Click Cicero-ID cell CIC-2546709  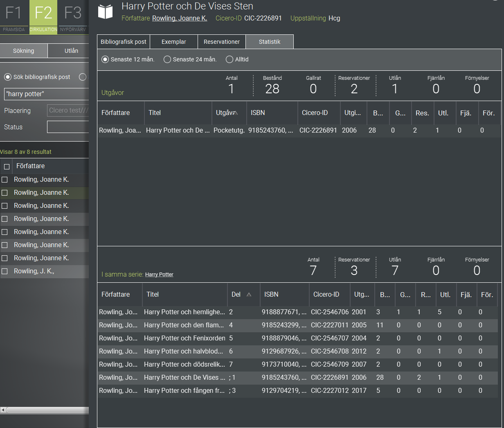(x=330, y=364)
